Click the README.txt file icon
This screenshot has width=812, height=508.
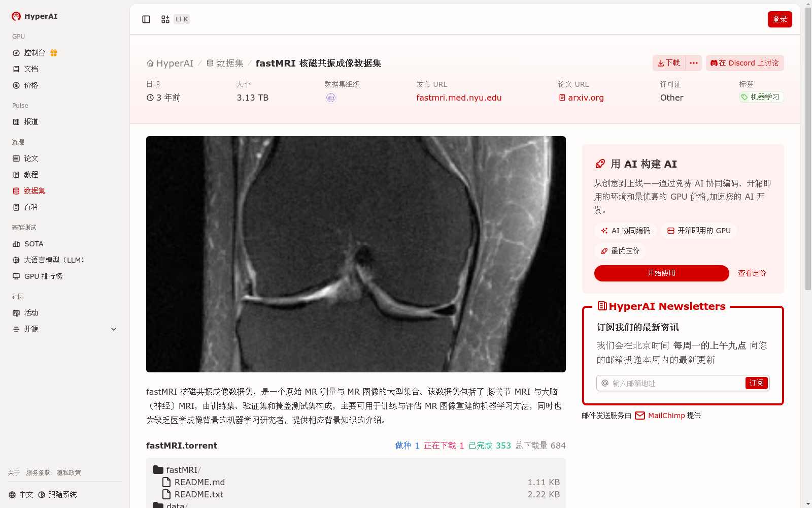[166, 494]
